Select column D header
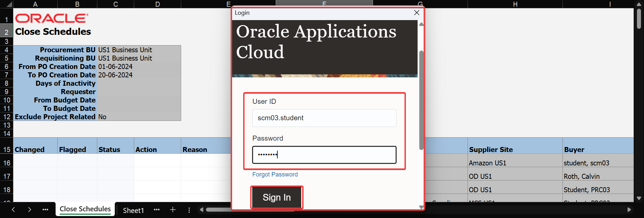This screenshot has width=644, height=218. click(x=157, y=4)
